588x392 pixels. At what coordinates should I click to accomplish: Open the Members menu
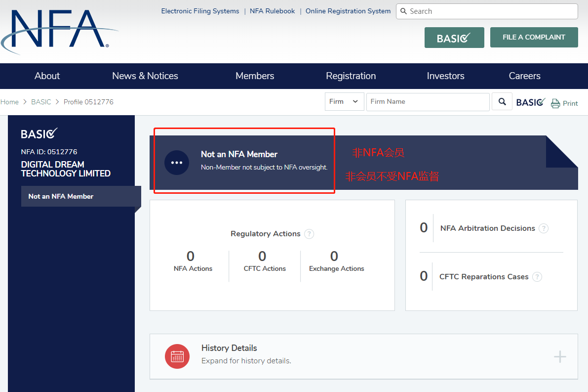(255, 76)
